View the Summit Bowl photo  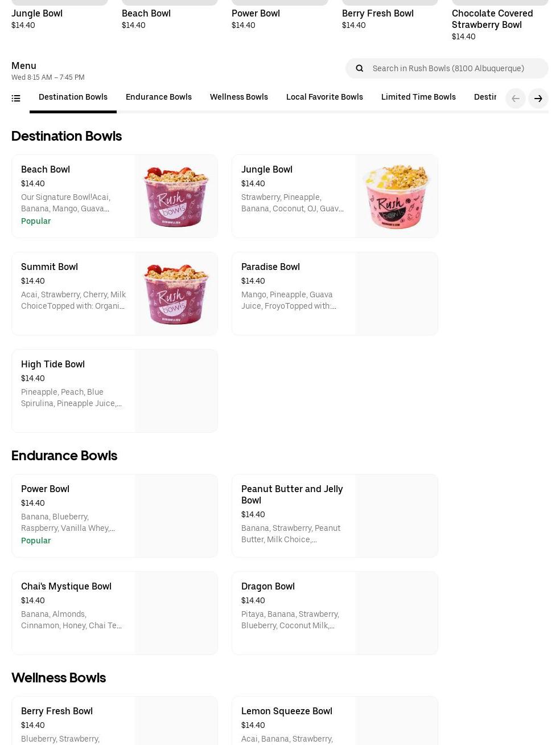pyautogui.click(x=176, y=293)
